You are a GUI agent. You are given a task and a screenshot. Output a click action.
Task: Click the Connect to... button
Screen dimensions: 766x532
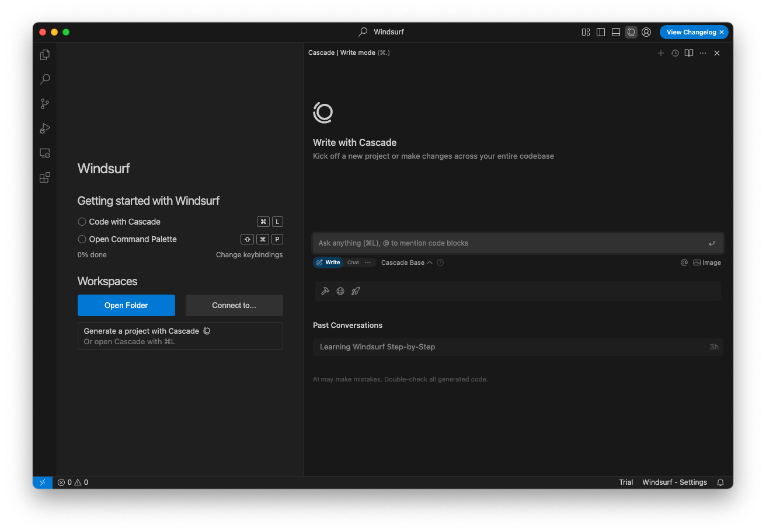[234, 305]
